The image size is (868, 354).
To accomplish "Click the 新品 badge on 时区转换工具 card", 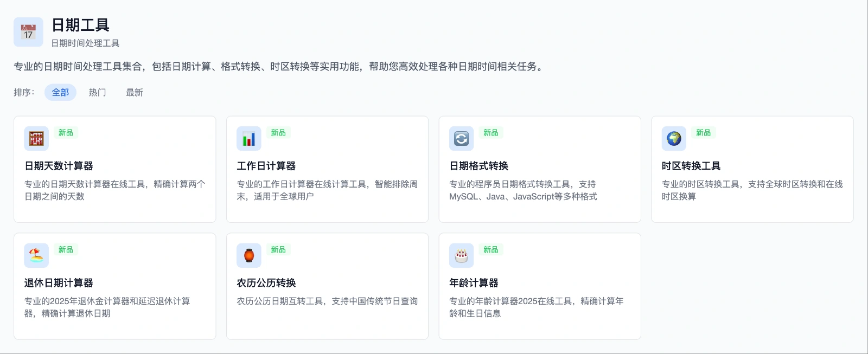I will (x=704, y=133).
